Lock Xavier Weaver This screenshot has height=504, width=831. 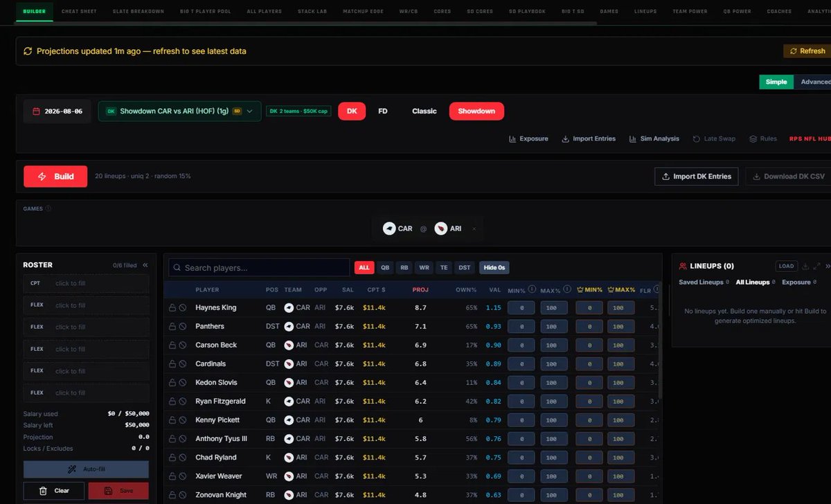[172, 476]
